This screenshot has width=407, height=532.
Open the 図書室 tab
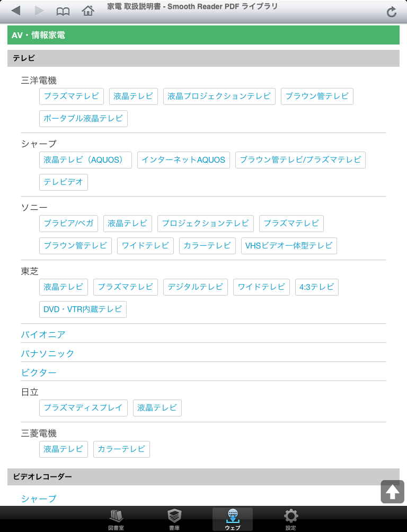click(x=116, y=519)
